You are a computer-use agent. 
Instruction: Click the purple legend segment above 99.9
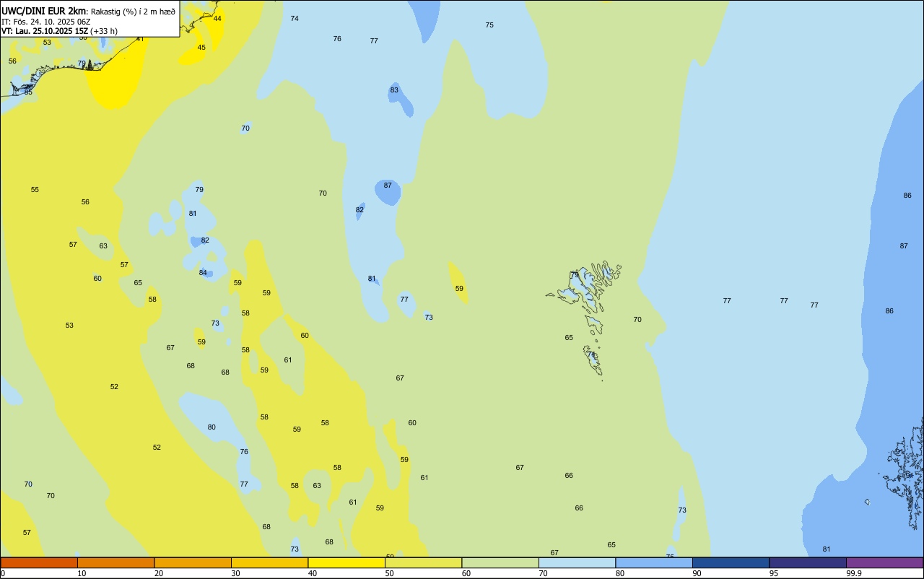884,562
